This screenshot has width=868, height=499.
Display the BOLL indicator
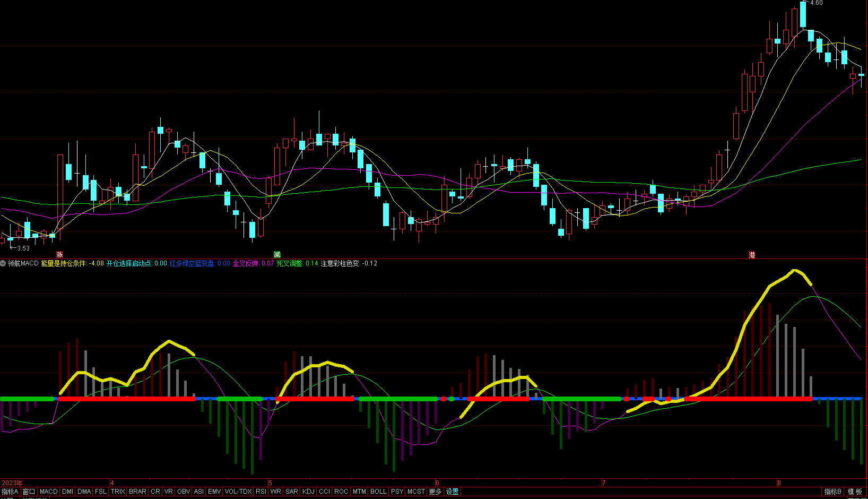click(378, 492)
